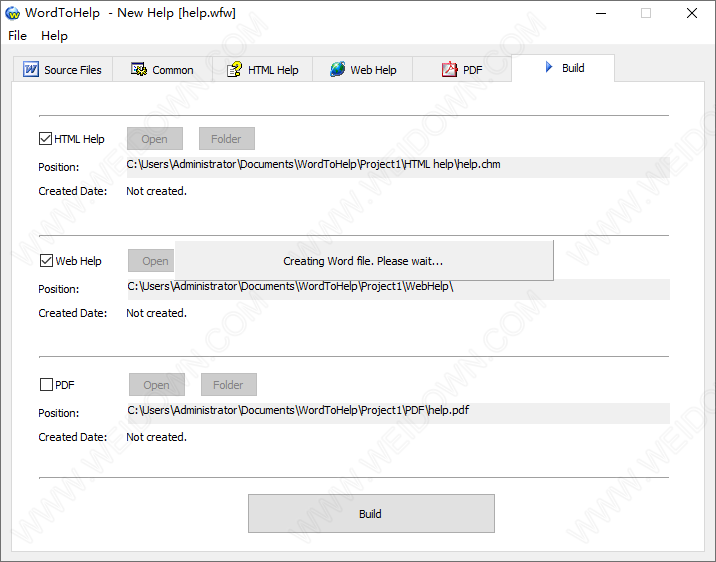The width and height of the screenshot is (716, 562).
Task: Uncheck the Web Help checkbox
Action: [x=46, y=261]
